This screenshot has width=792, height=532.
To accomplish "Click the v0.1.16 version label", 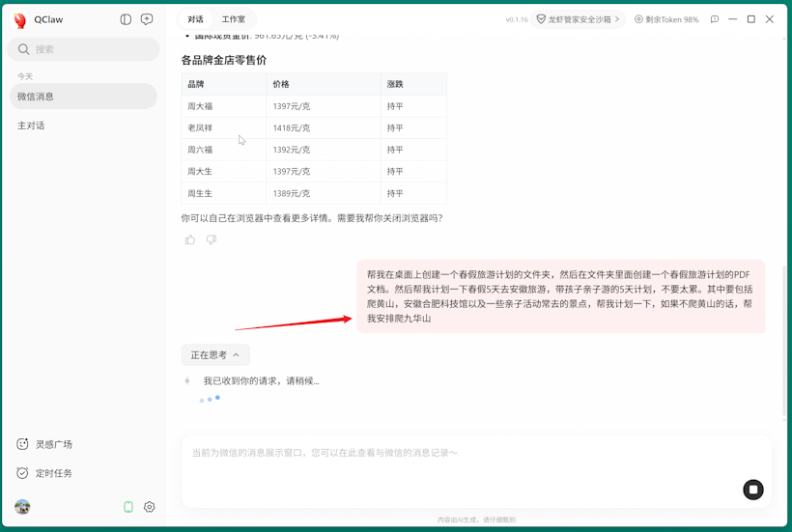I will 517,19.
